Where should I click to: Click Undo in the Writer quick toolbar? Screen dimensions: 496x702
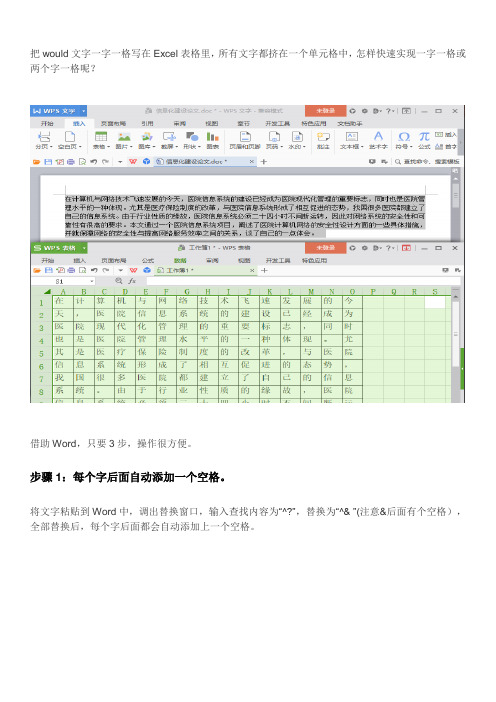point(94,162)
